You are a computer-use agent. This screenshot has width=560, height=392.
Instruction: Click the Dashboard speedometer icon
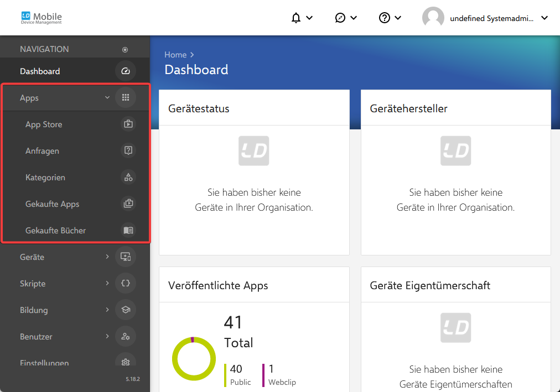point(126,71)
